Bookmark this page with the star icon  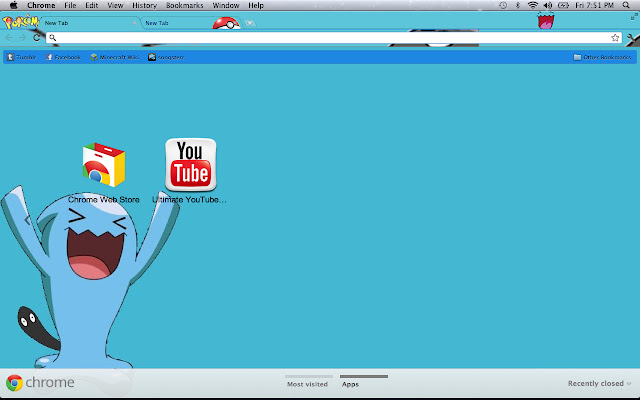[615, 38]
